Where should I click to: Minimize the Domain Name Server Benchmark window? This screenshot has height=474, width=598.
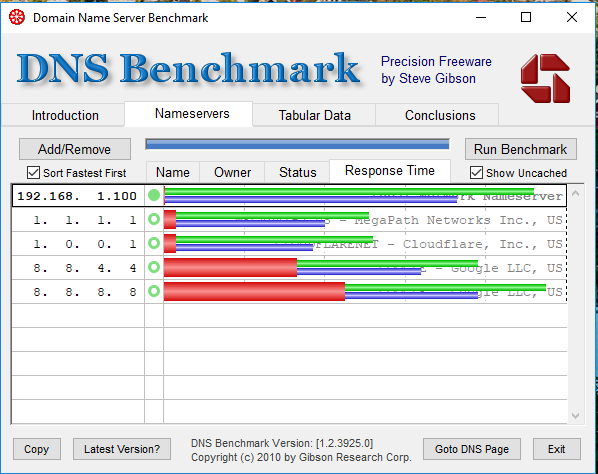481,17
